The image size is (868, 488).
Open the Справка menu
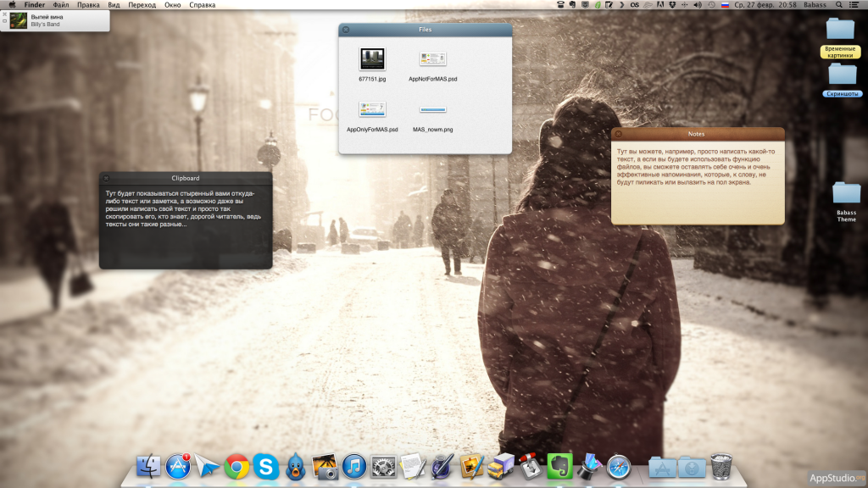coord(202,5)
